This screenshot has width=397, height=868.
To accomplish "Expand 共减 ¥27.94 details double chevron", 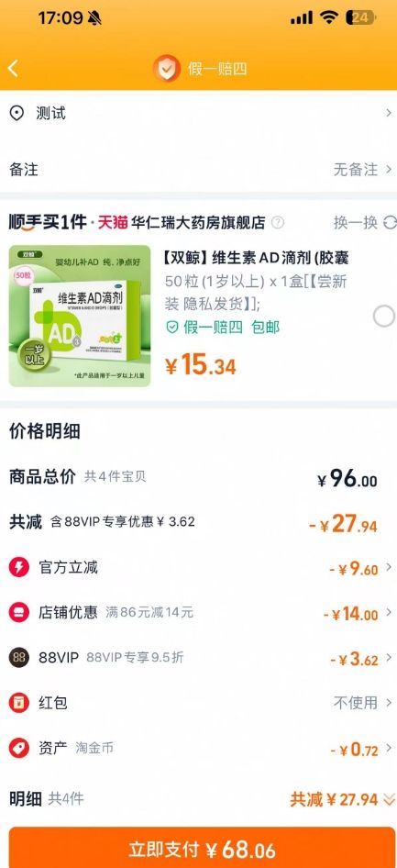I will (x=390, y=799).
